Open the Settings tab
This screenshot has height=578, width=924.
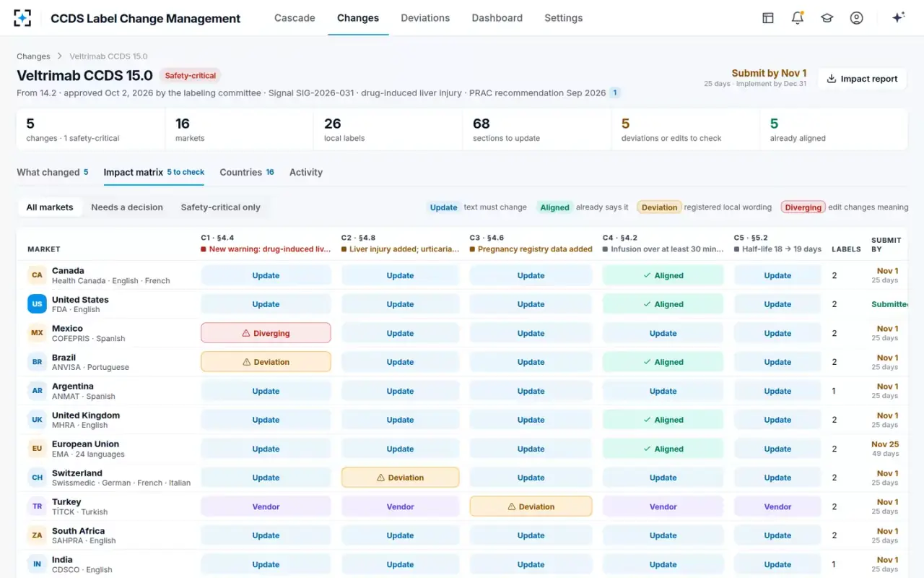pyautogui.click(x=563, y=18)
